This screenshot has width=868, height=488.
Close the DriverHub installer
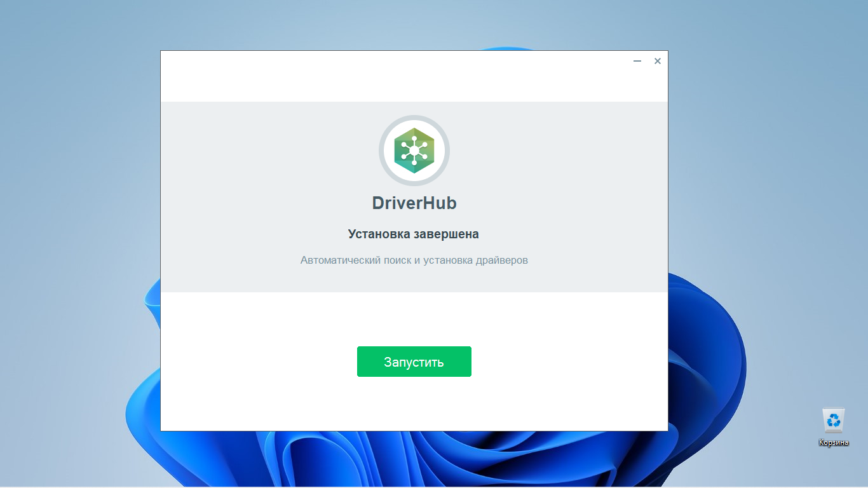point(658,61)
